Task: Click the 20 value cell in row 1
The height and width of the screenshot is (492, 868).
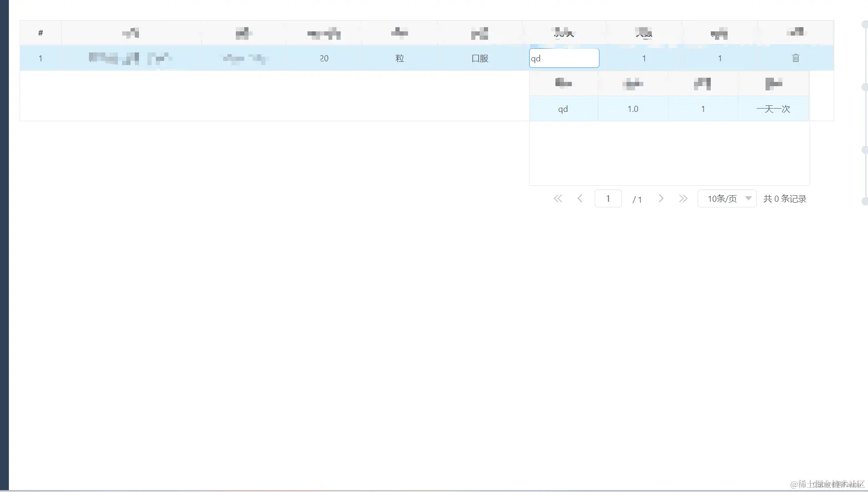Action: [x=324, y=58]
